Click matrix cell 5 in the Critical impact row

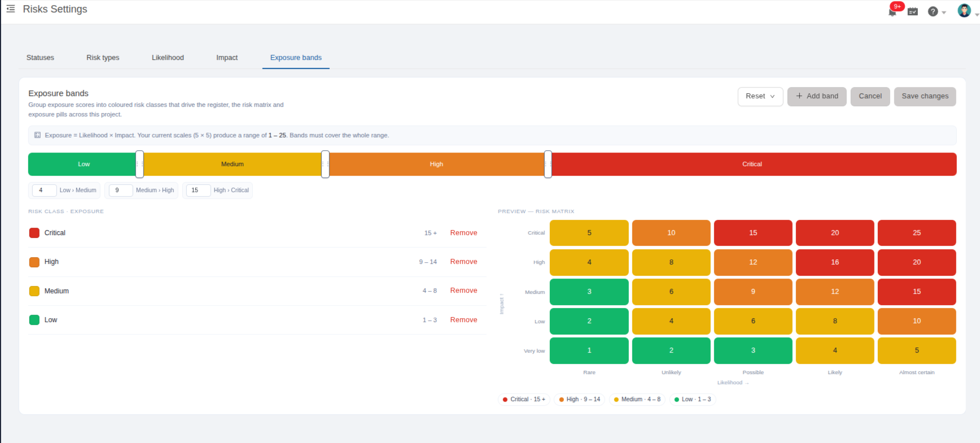(589, 233)
